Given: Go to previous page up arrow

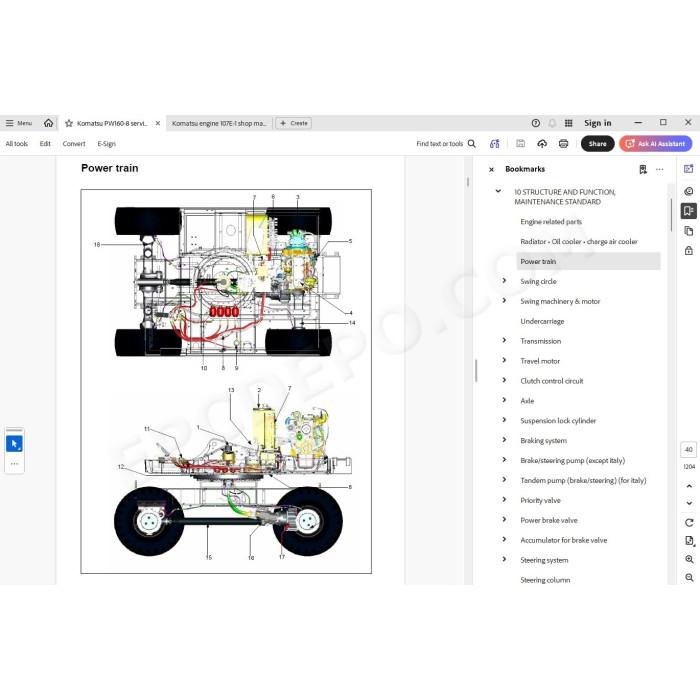Looking at the screenshot, I should point(689,486).
